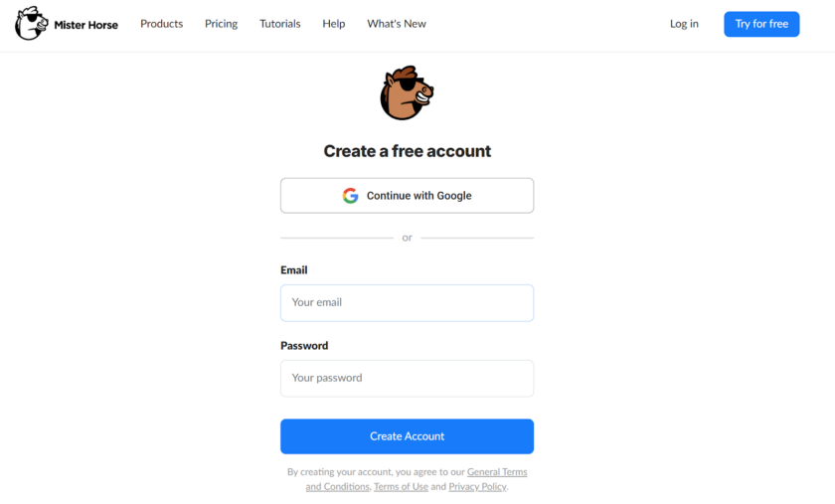Click the Google "G" logo icon
This screenshot has height=504, width=835.
click(x=350, y=196)
